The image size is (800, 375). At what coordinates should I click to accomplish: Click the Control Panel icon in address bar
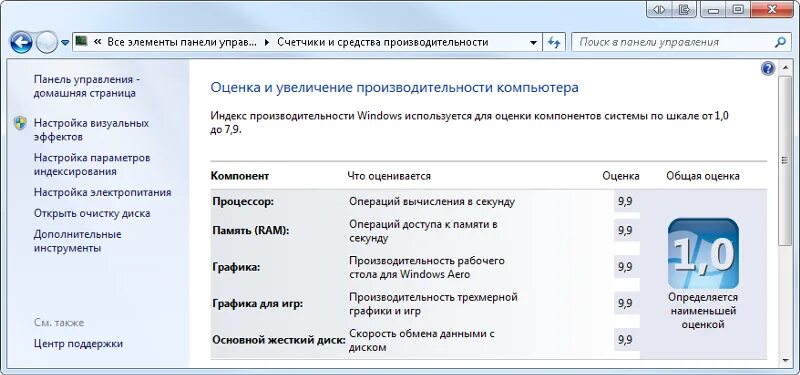[81, 42]
